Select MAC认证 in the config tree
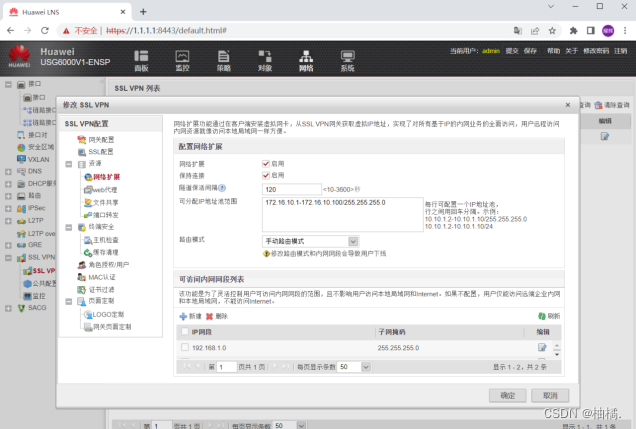The height and width of the screenshot is (429, 636). [x=102, y=277]
